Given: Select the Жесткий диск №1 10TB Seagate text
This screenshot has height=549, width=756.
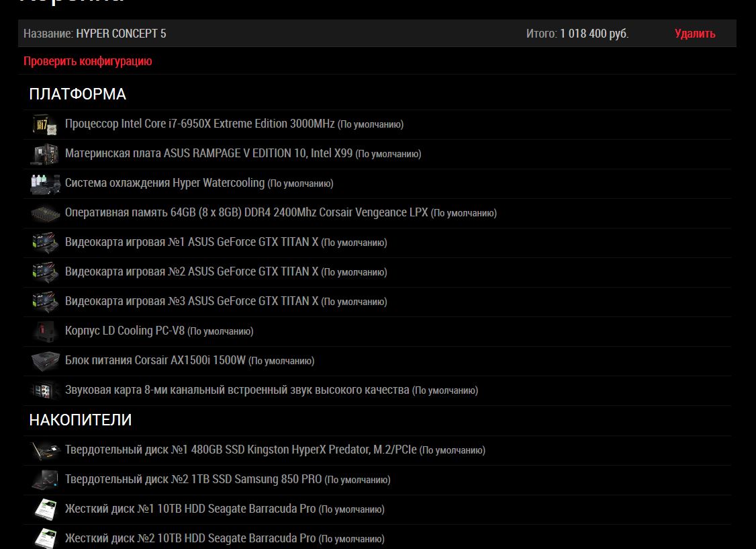Looking at the screenshot, I should point(225,509).
